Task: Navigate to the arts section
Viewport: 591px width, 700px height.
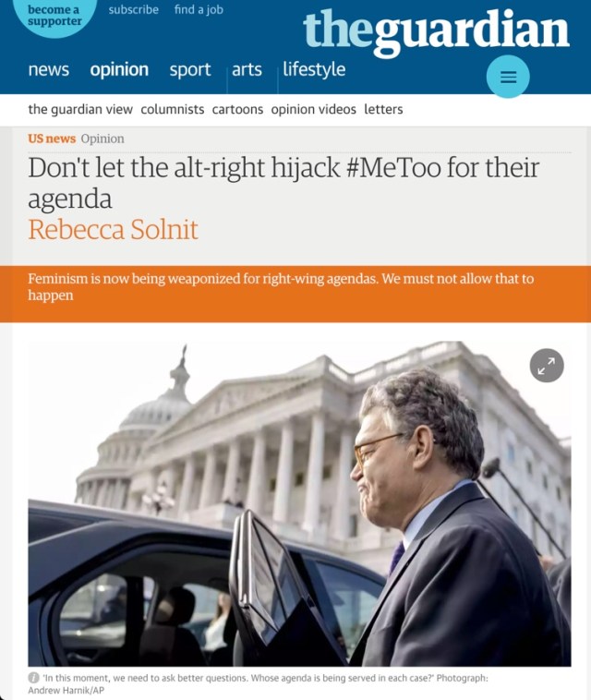Action: pyautogui.click(x=247, y=69)
